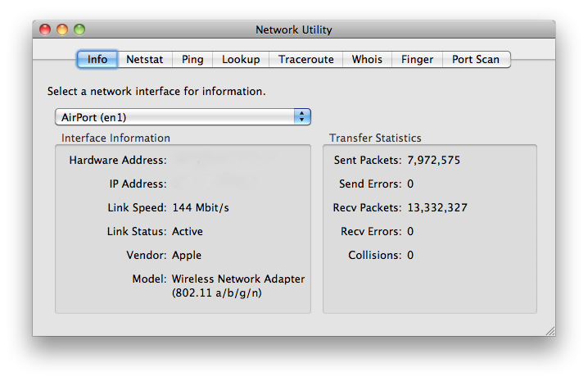Click the Collisions label
This screenshot has width=588, height=381.
pos(375,256)
